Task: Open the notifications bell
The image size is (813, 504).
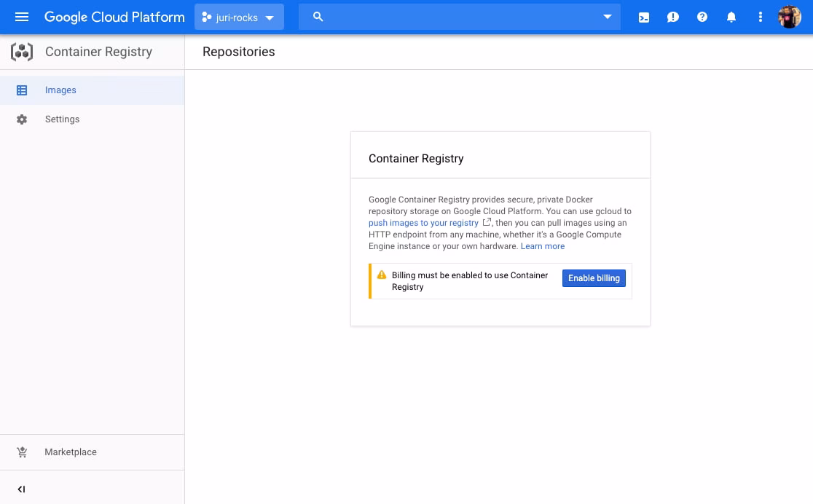Action: click(731, 17)
